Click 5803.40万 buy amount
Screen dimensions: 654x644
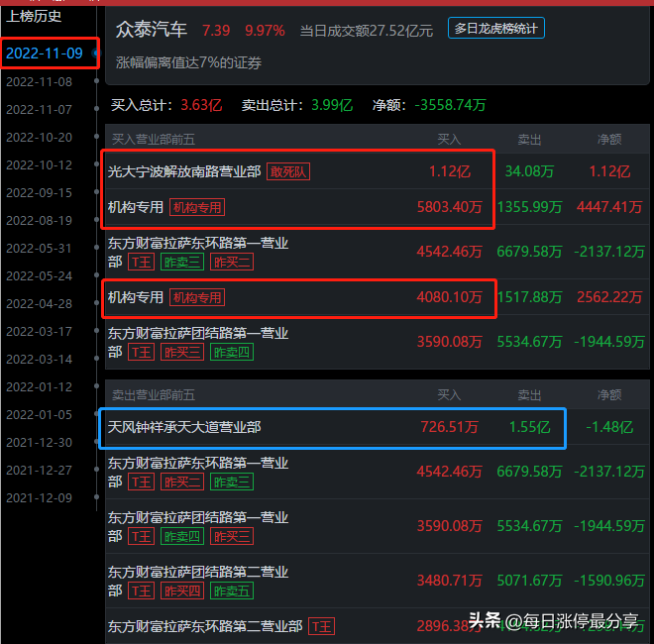coord(450,207)
